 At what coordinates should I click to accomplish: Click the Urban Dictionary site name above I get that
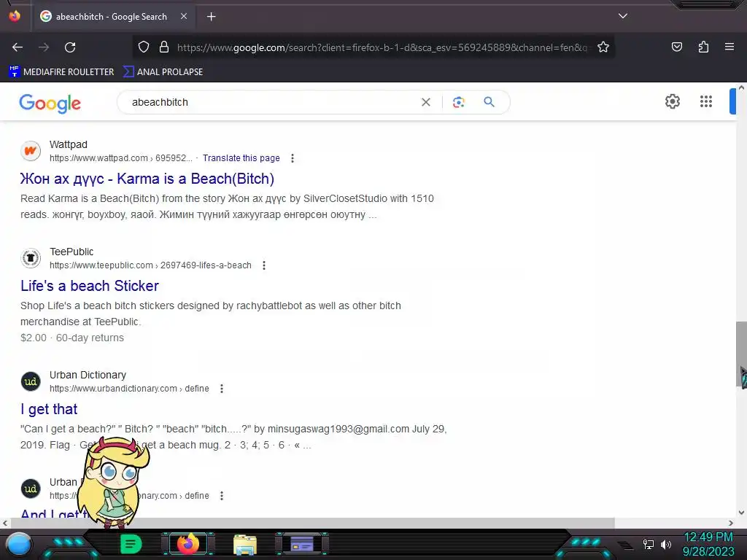point(88,375)
